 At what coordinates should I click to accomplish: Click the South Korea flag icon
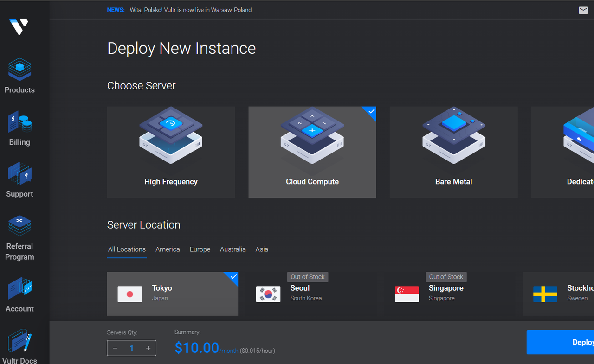coord(268,294)
